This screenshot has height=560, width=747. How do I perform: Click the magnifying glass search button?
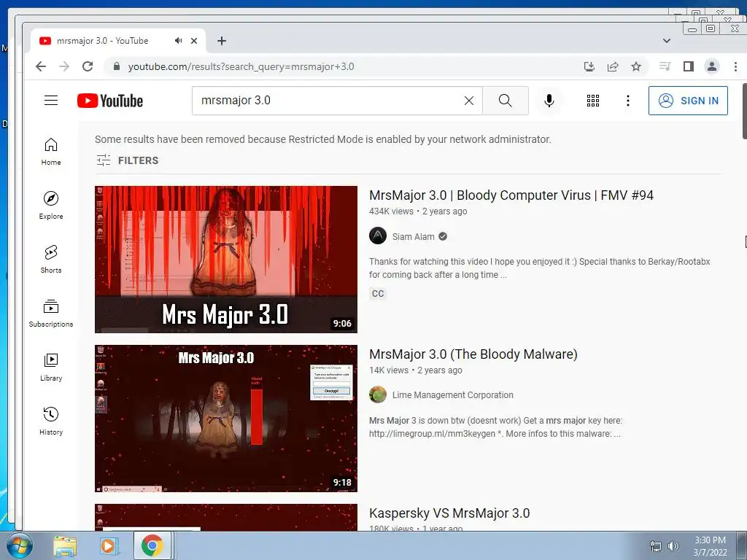pyautogui.click(x=506, y=101)
